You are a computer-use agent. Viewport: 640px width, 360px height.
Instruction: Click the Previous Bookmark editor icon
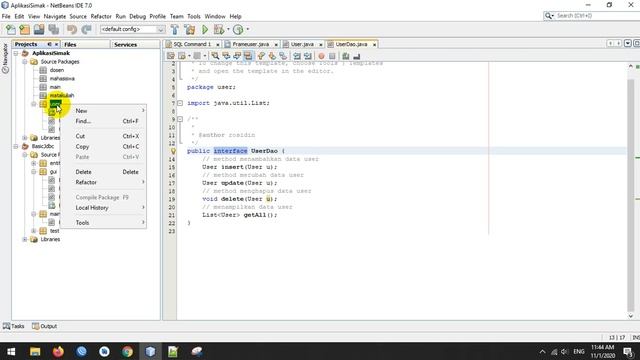point(261,56)
